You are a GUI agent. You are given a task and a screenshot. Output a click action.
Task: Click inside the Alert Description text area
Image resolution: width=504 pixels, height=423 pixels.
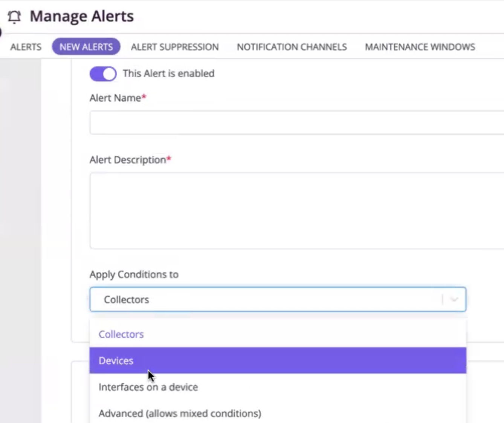[x=297, y=211]
